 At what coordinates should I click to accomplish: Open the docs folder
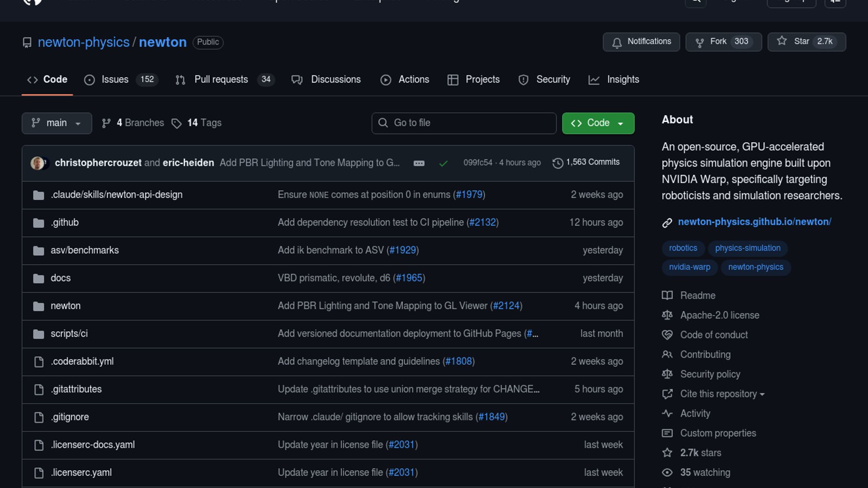click(61, 278)
